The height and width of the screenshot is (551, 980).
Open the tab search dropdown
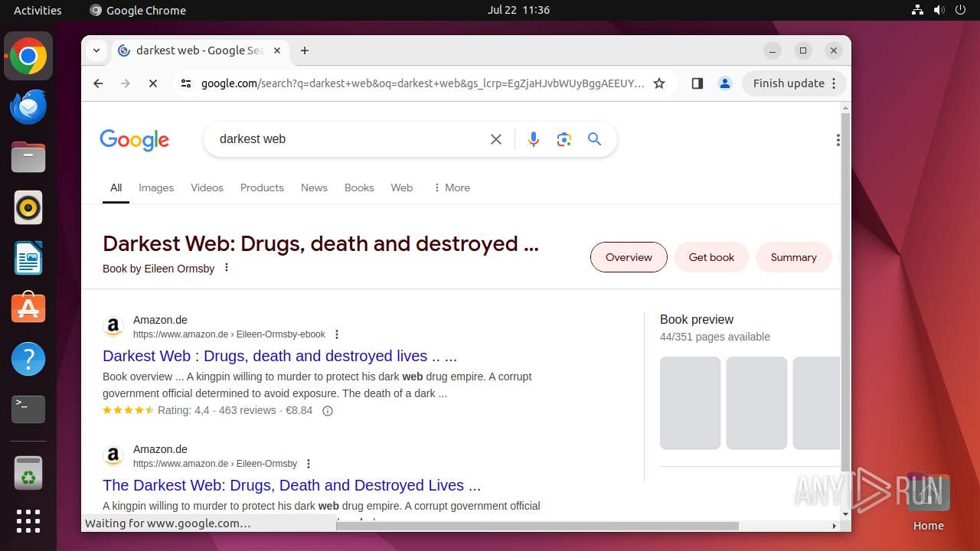pyautogui.click(x=96, y=51)
